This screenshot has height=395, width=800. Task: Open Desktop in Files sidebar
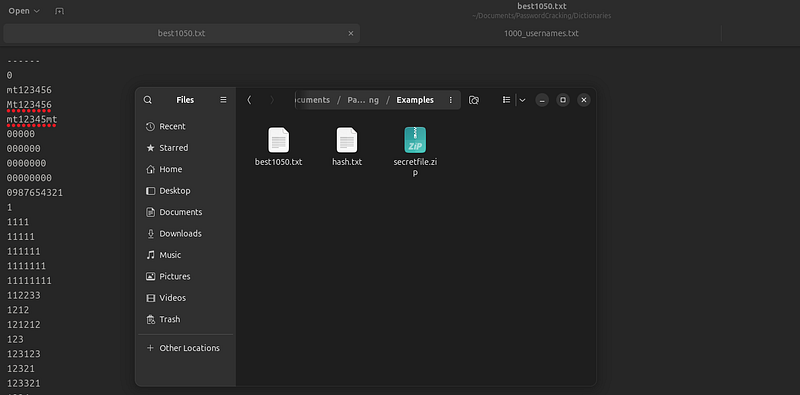185,191
